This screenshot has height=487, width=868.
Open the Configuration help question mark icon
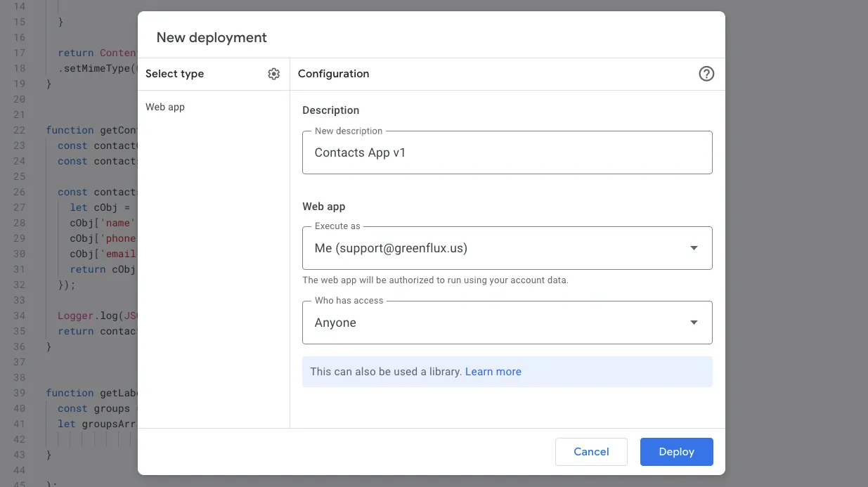pos(706,74)
